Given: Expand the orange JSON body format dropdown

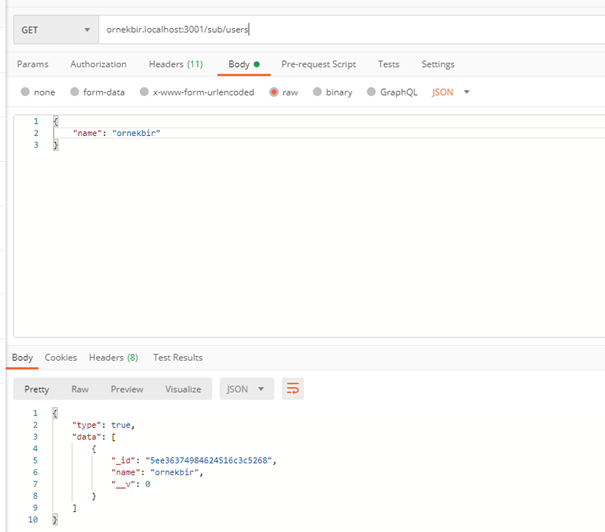Looking at the screenshot, I should [451, 92].
